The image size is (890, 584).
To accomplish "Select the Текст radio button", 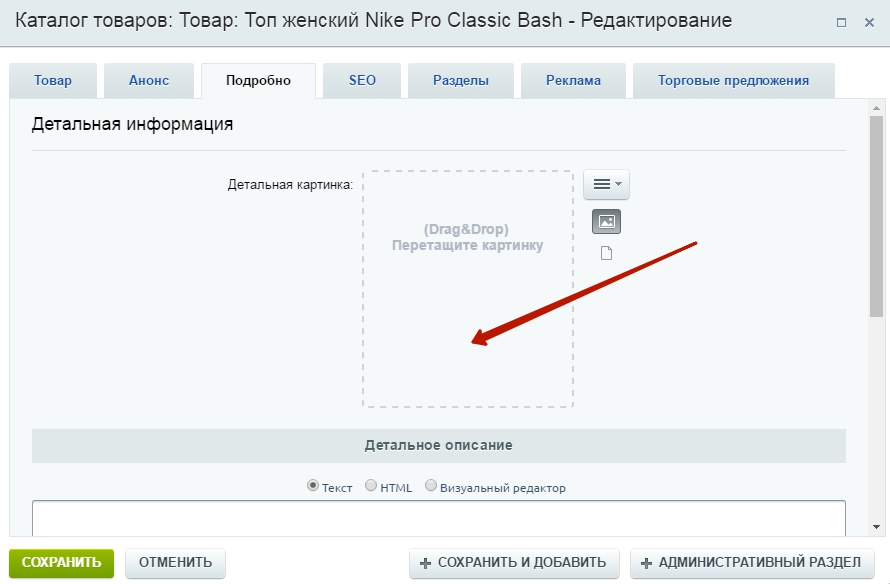I will pos(313,487).
